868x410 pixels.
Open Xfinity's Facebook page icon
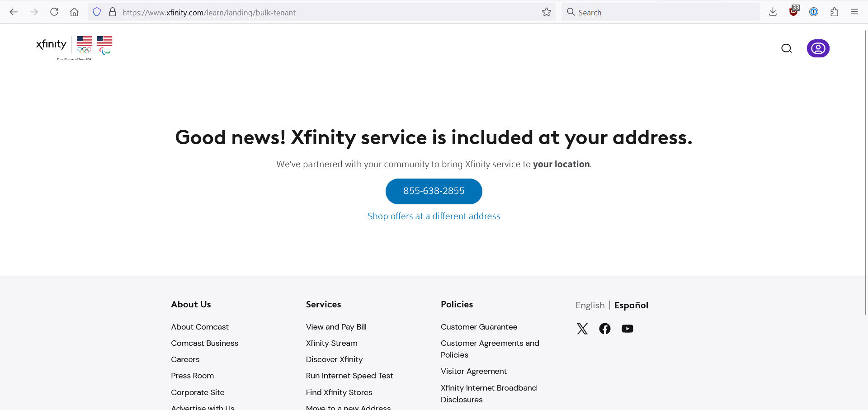click(605, 329)
